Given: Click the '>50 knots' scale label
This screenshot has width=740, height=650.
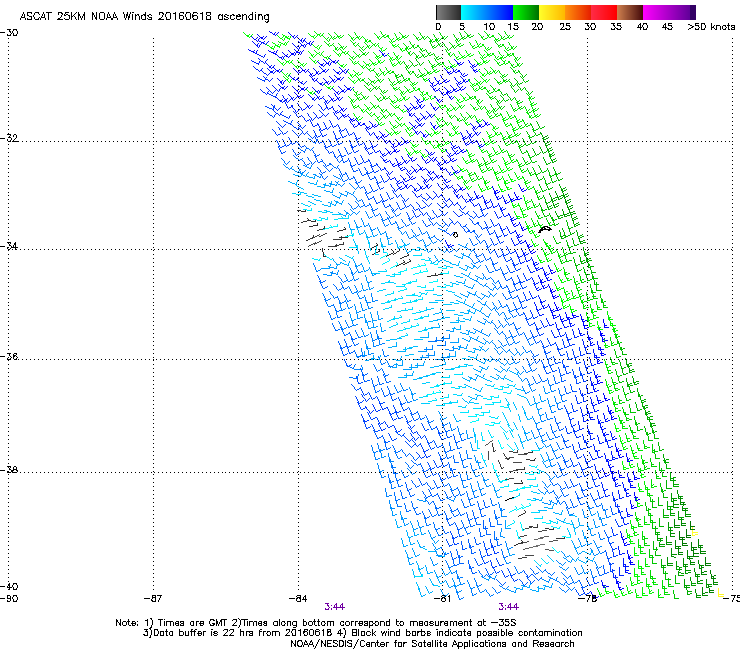Looking at the screenshot, I should (711, 27).
